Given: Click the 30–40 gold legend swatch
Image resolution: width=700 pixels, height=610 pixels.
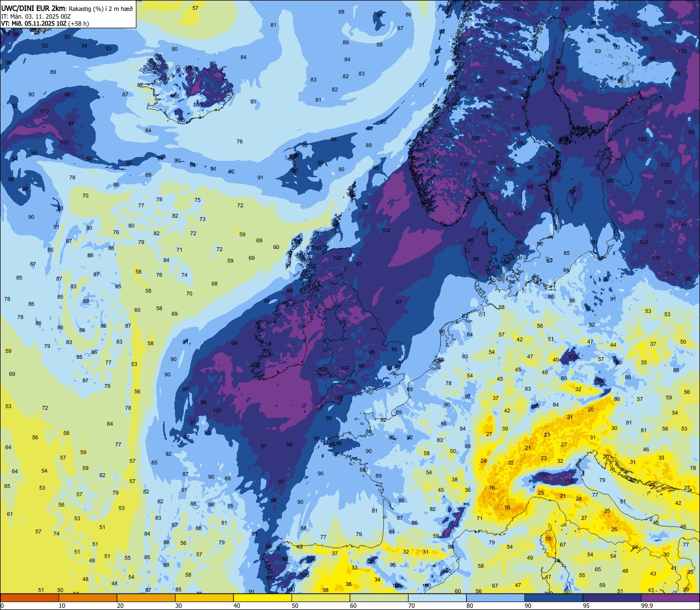Looking at the screenshot, I should click(204, 598).
